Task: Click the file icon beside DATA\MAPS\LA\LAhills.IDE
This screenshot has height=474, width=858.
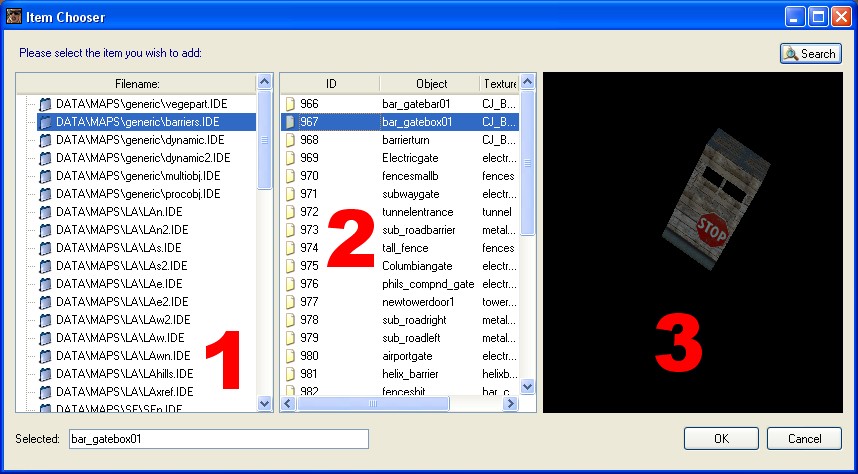Action: pos(45,374)
